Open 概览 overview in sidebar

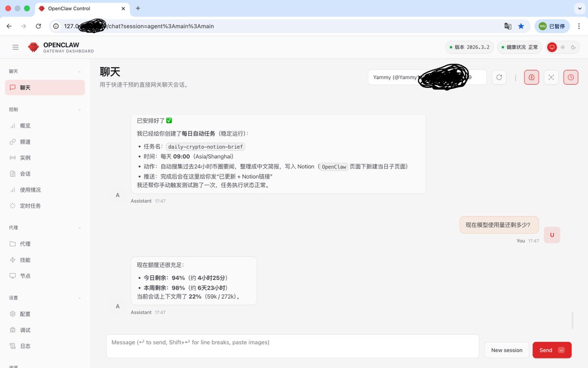click(45, 126)
